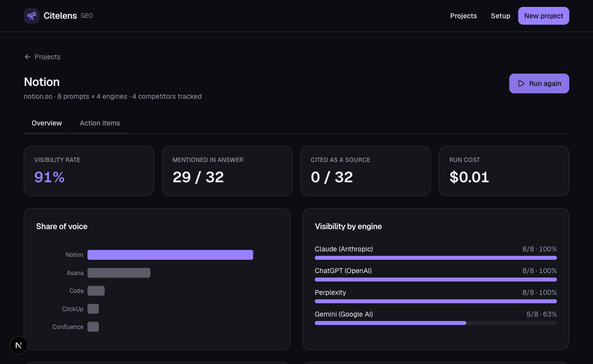Click the Notion bar in Share of voice
The height and width of the screenshot is (364, 593).
click(170, 255)
